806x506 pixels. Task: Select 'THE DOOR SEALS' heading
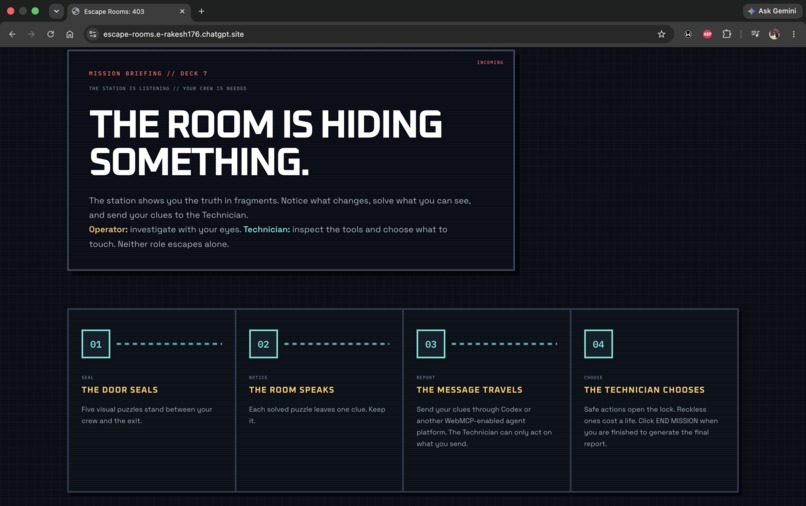[120, 390]
